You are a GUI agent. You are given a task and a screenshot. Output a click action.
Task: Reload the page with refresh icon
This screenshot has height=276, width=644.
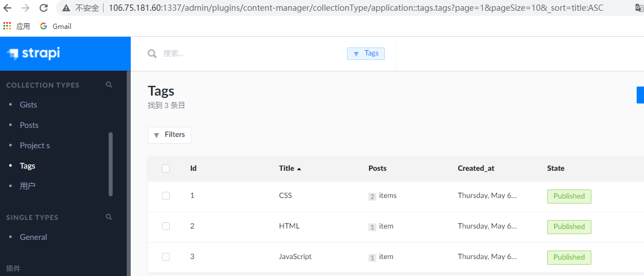tap(43, 8)
